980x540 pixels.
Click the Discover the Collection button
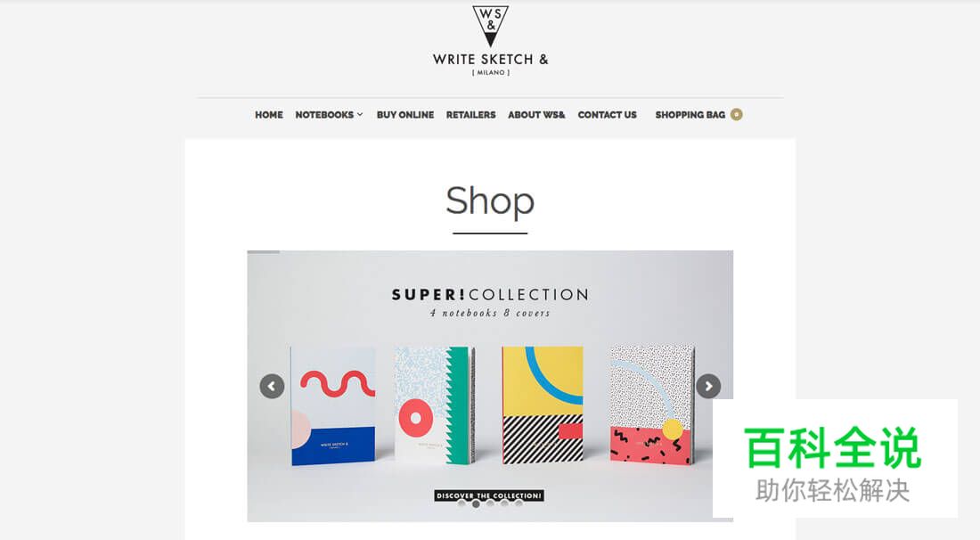[489, 495]
